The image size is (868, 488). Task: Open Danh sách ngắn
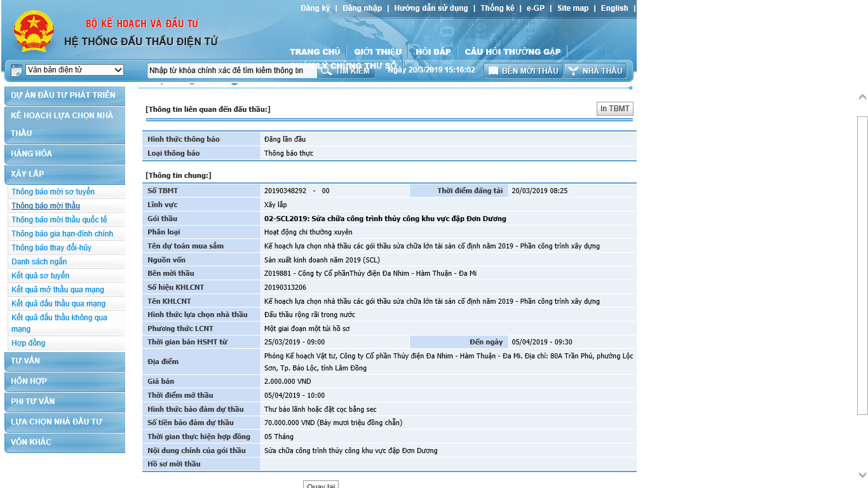pyautogui.click(x=39, y=262)
